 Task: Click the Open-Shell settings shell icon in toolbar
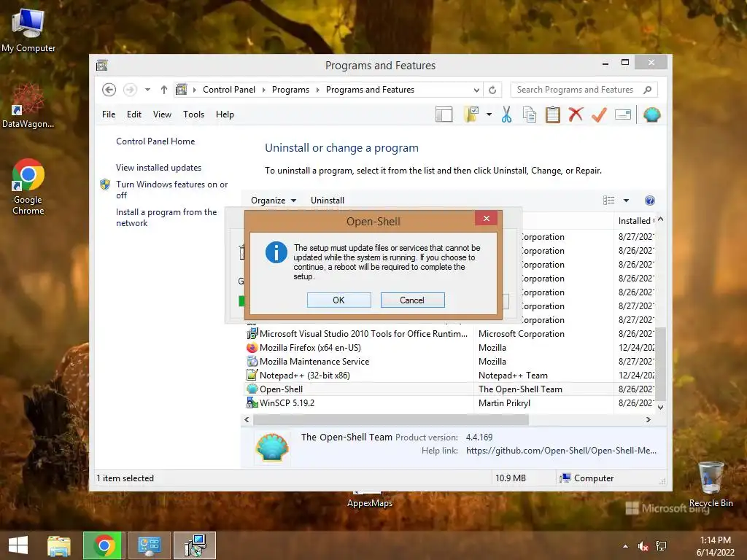click(x=651, y=114)
